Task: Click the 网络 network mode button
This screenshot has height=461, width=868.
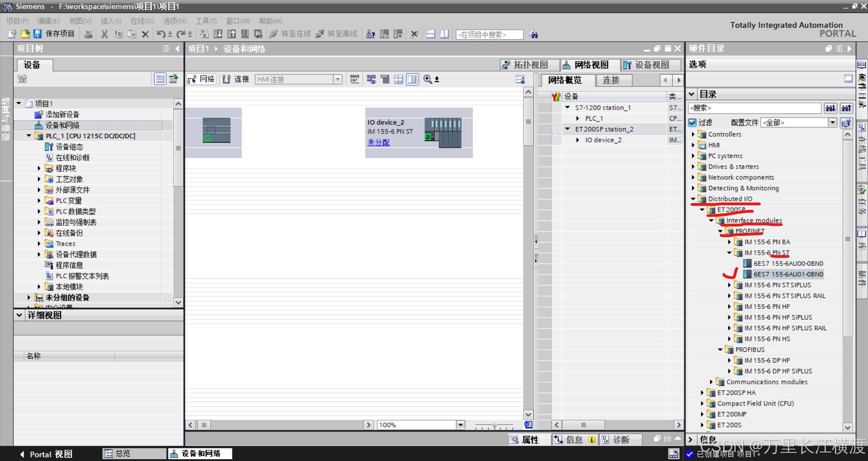Action: [x=201, y=79]
